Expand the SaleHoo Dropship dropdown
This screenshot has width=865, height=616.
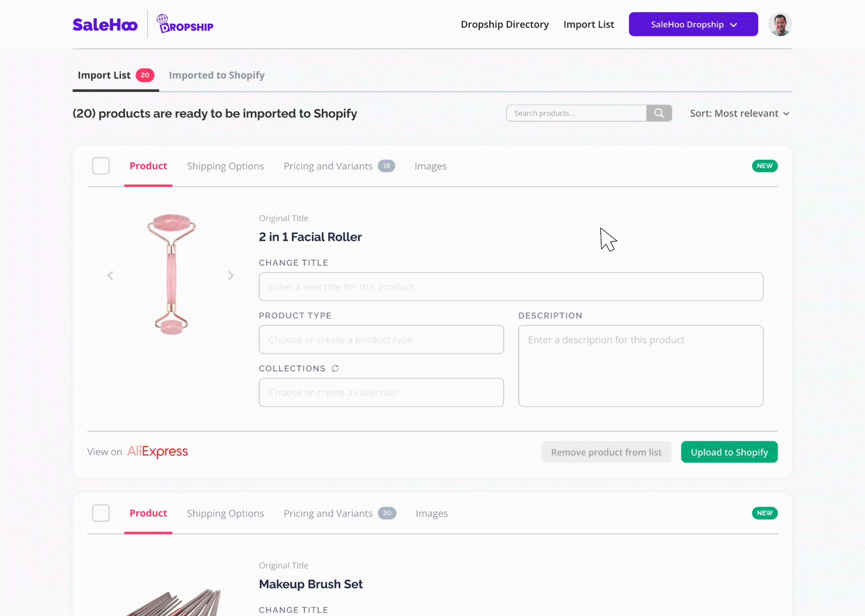(x=693, y=25)
